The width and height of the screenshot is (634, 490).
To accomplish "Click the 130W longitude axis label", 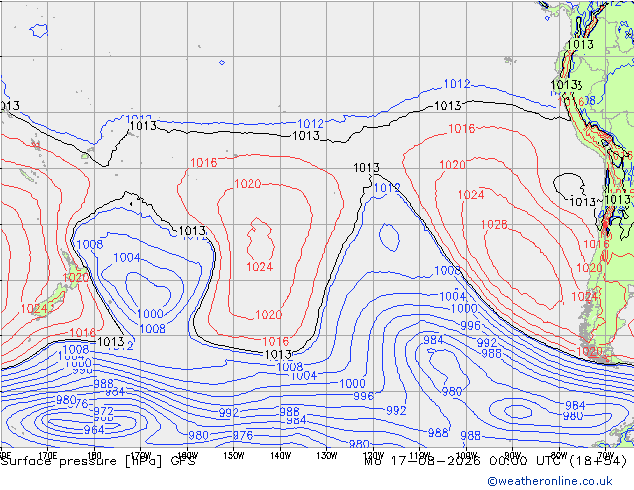I will tap(327, 456).
